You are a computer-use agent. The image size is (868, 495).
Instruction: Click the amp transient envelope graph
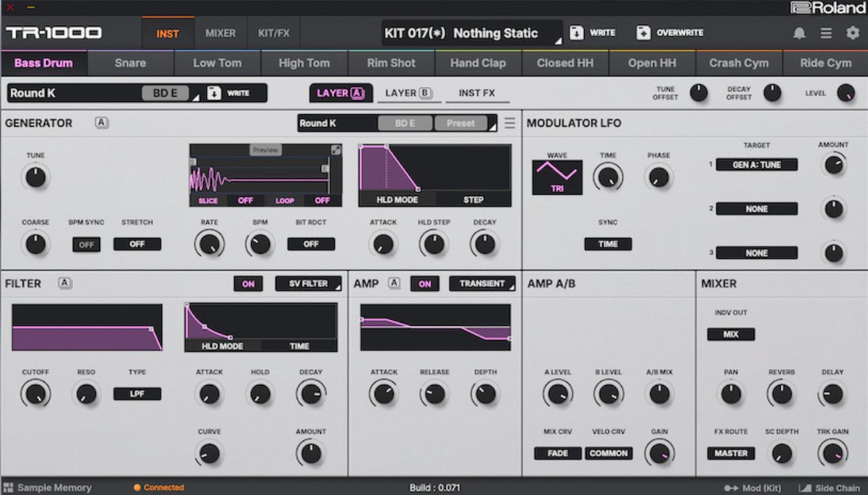435,327
